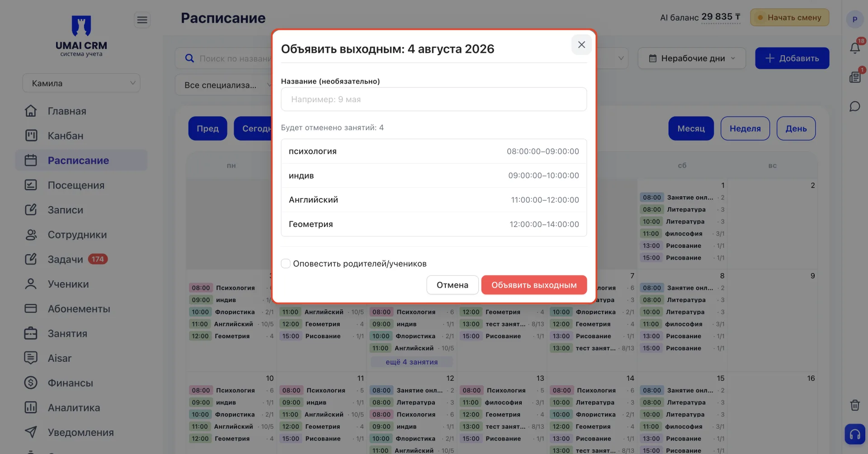This screenshot has width=868, height=454.
Task: Jump to today with Сегодня button
Action: tap(253, 128)
